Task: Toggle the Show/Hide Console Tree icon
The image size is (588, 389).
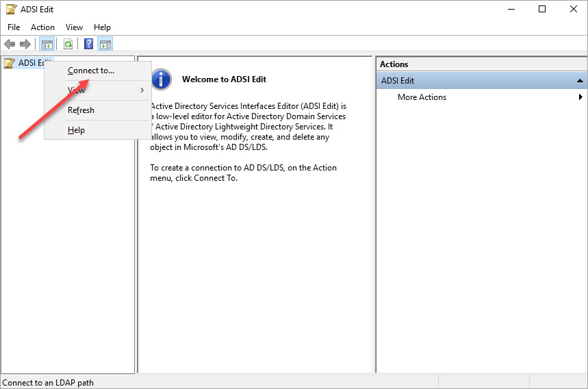Action: tap(47, 45)
